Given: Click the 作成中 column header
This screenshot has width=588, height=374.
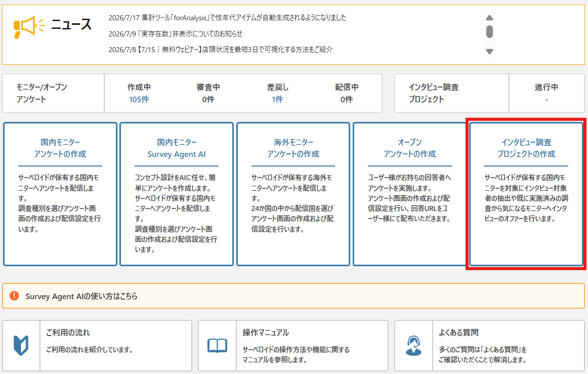Looking at the screenshot, I should [139, 87].
